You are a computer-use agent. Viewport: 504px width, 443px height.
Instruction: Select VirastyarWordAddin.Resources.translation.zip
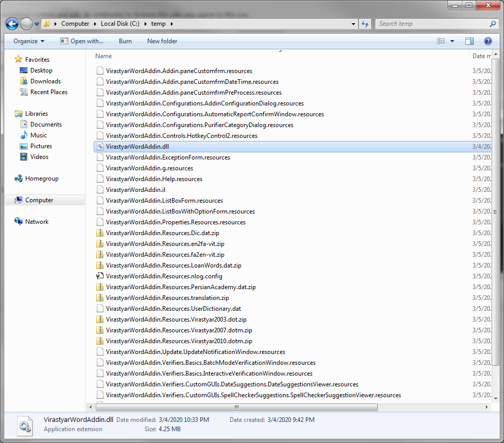tap(167, 298)
